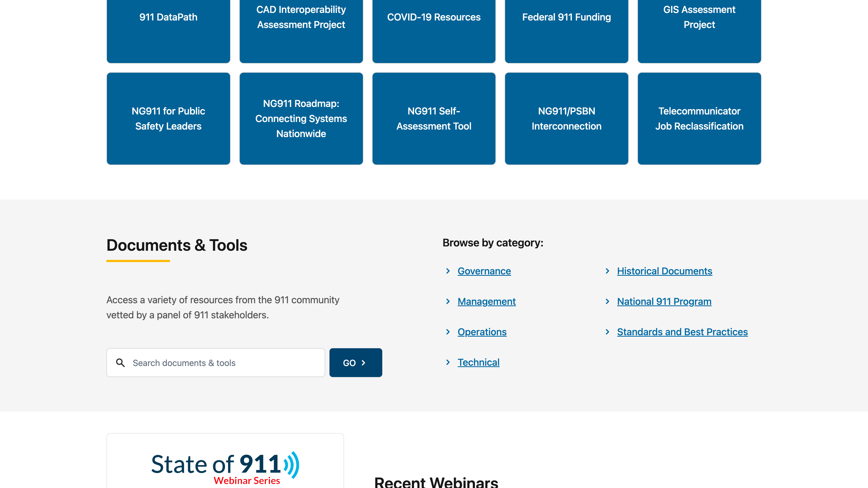Open the Management category link
The width and height of the screenshot is (868, 488).
coord(486,301)
